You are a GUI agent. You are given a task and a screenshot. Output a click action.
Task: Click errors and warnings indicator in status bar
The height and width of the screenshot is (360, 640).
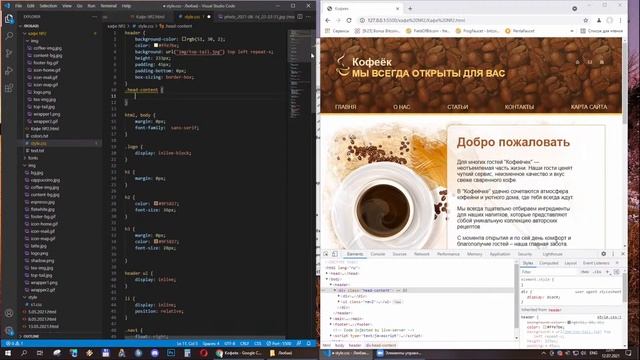pyautogui.click(x=14, y=344)
